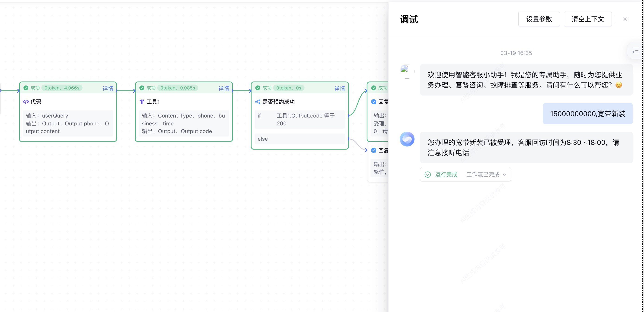Select the else branch row
The height and width of the screenshot is (312, 644).
click(x=300, y=139)
